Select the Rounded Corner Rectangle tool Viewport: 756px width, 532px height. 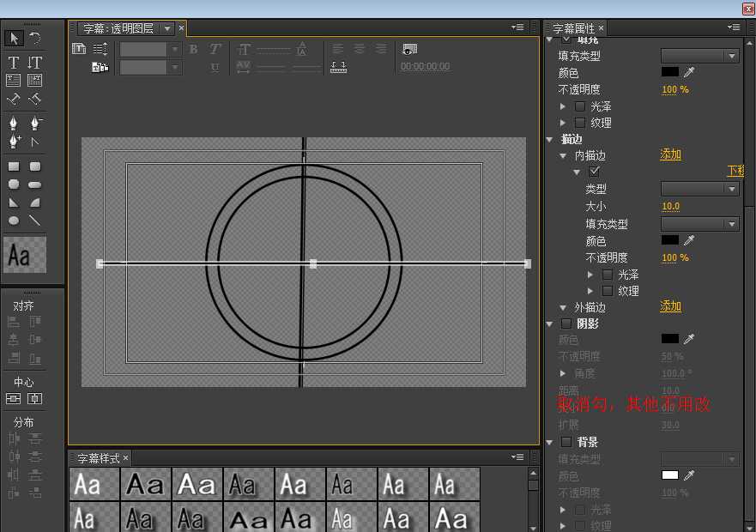(34, 166)
